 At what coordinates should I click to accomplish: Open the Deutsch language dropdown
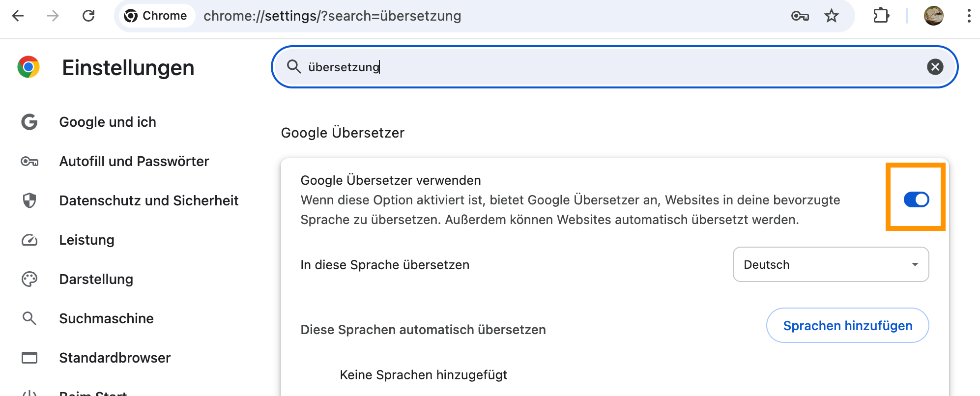coord(831,264)
